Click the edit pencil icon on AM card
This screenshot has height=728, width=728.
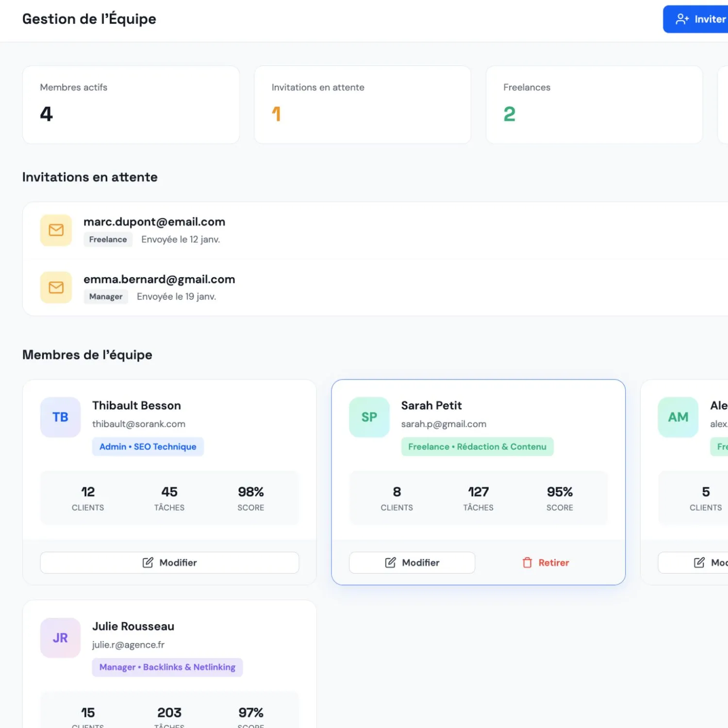point(699,563)
